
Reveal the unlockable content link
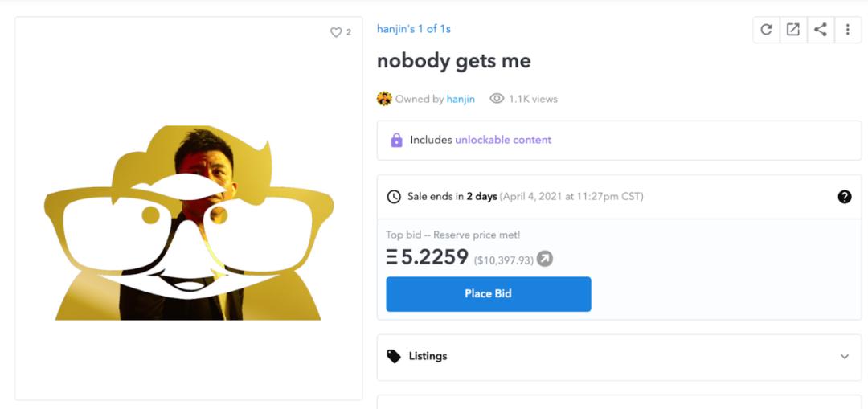(x=503, y=140)
